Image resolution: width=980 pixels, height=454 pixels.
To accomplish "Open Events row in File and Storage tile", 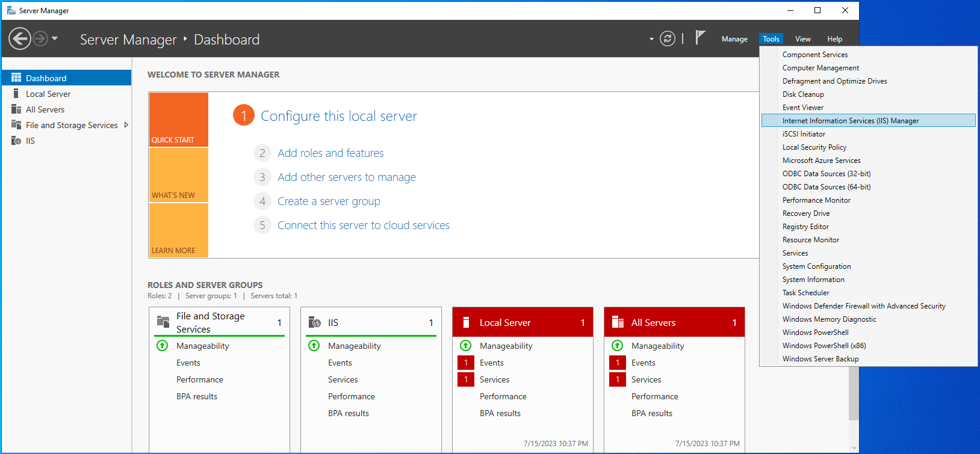I will 188,363.
